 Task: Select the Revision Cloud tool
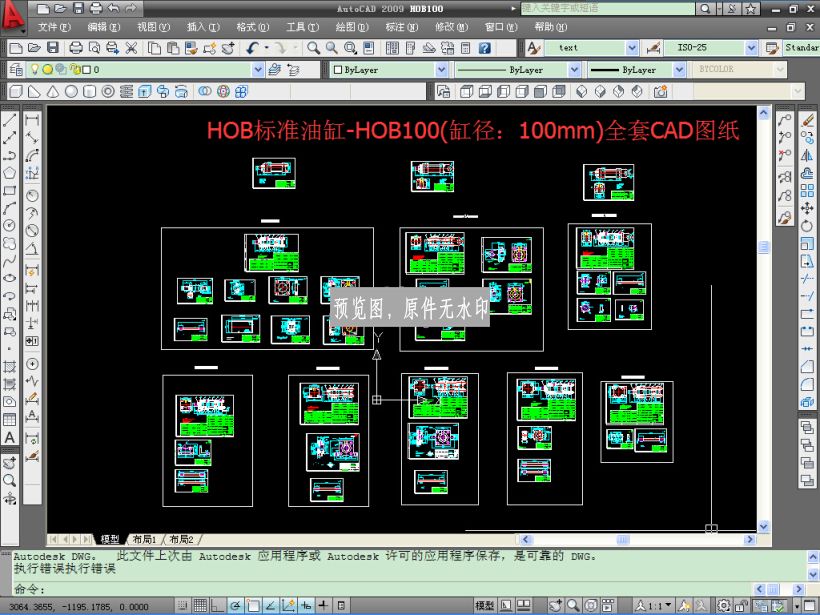point(9,243)
